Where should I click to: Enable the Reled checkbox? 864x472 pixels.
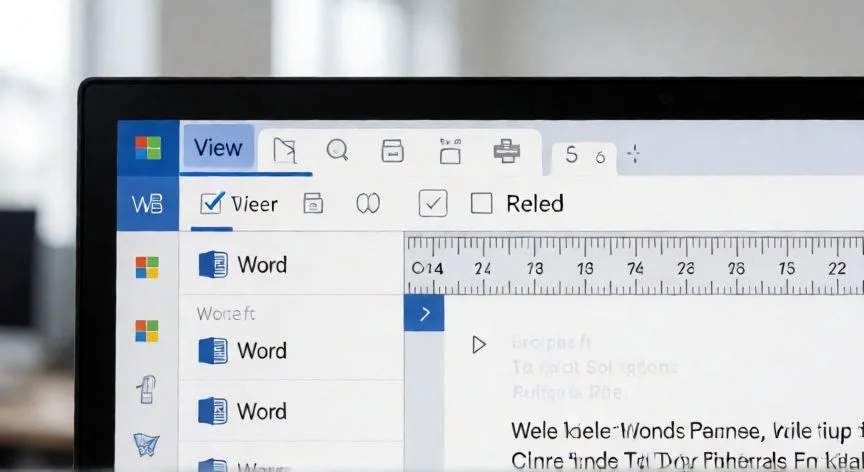482,203
